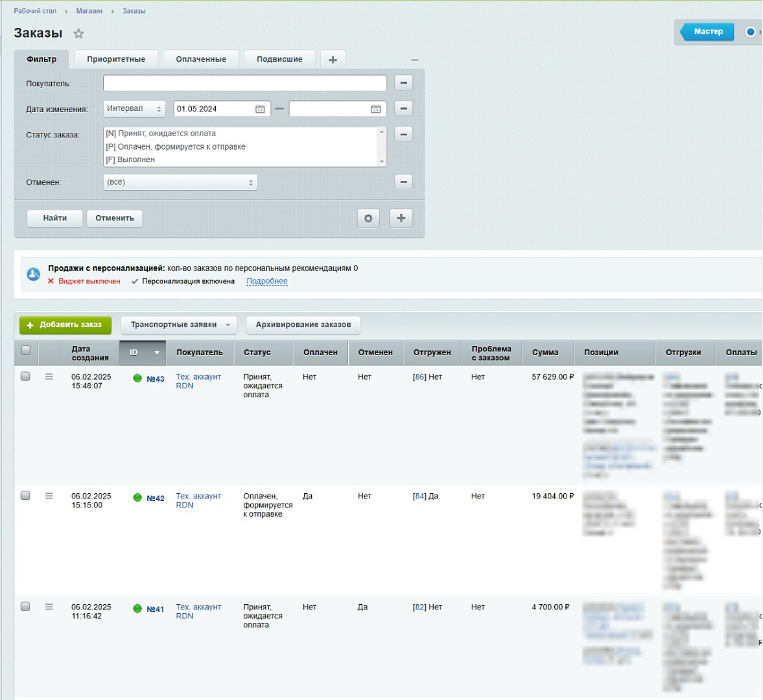Open Тех. аккаунт RDN buyer of order №41

point(198,611)
